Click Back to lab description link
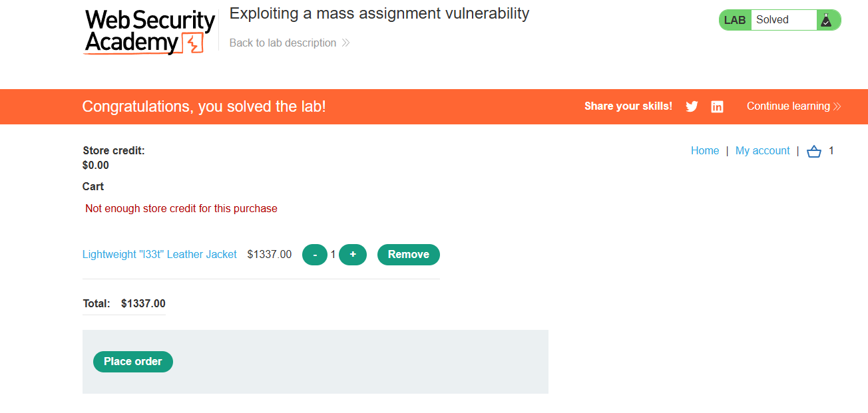This screenshot has width=868, height=413. coord(283,43)
